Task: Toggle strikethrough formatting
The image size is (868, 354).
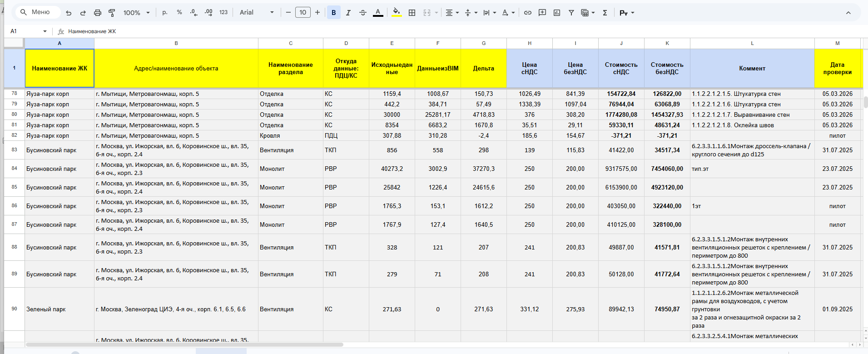Action: pos(362,13)
